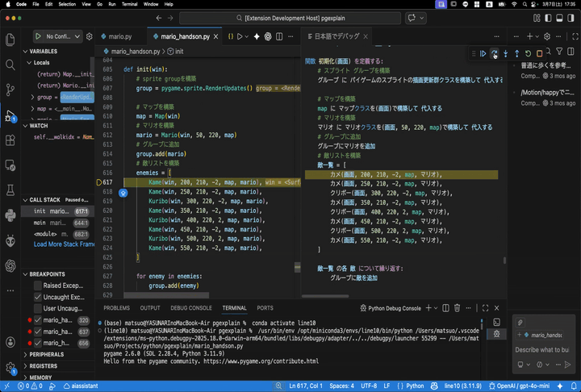Image resolution: width=581 pixels, height=392 pixels.
Task: Click the Continue debug button
Action: pyautogui.click(x=483, y=54)
